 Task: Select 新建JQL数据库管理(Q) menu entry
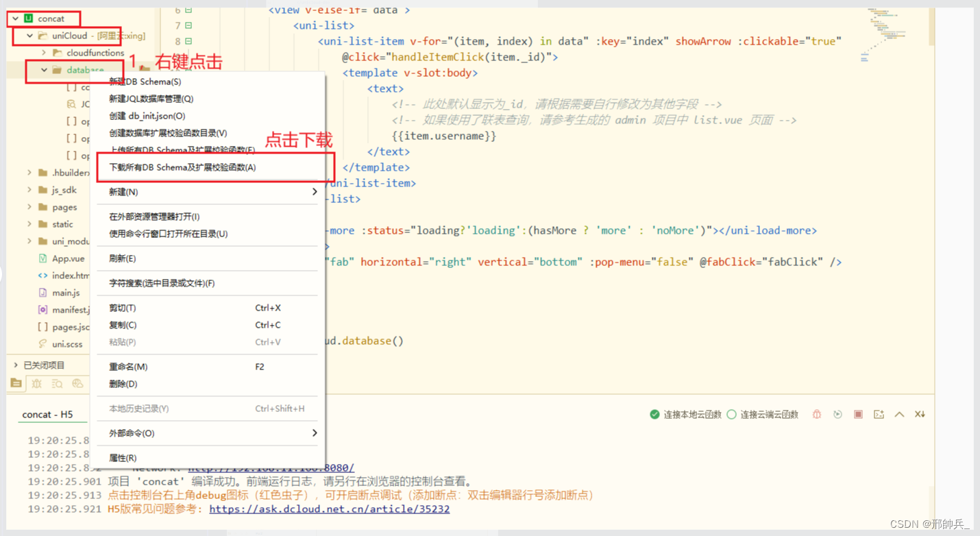click(x=151, y=99)
